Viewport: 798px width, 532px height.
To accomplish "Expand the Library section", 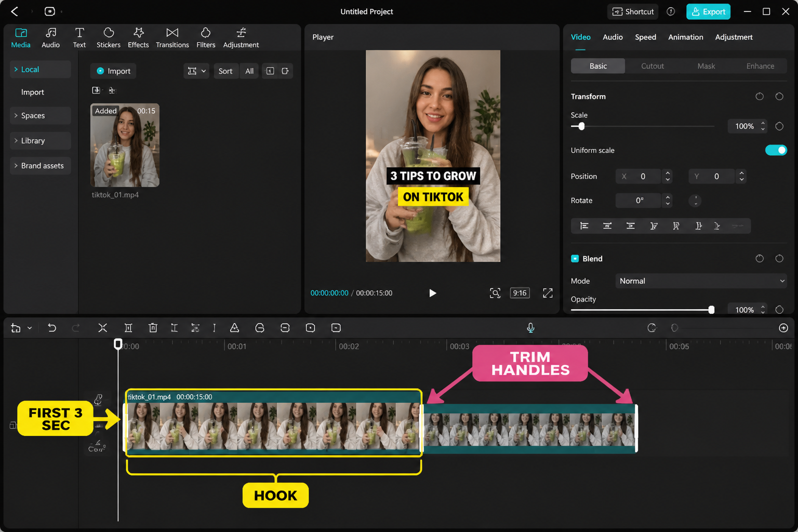I will coord(40,141).
